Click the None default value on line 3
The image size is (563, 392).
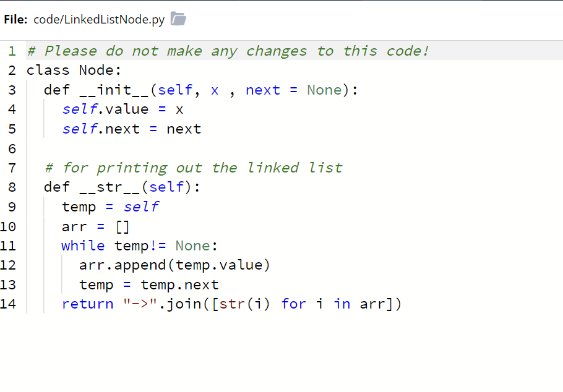tap(324, 90)
